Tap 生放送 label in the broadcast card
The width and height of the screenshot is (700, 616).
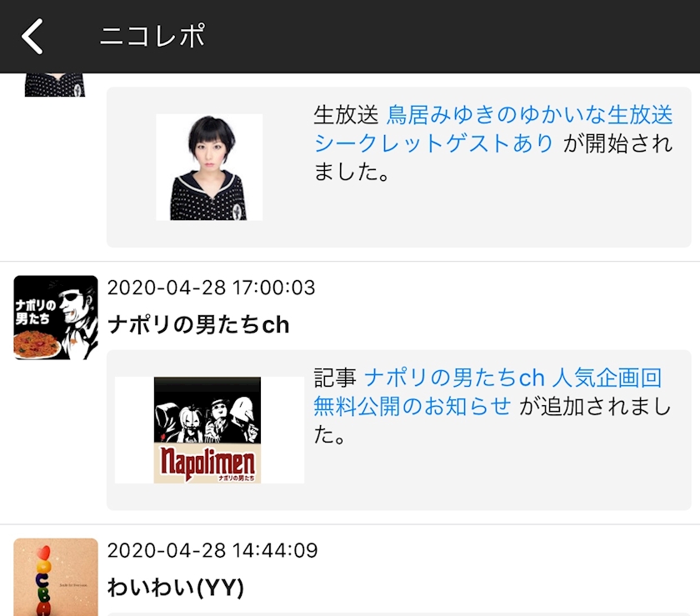pyautogui.click(x=346, y=114)
